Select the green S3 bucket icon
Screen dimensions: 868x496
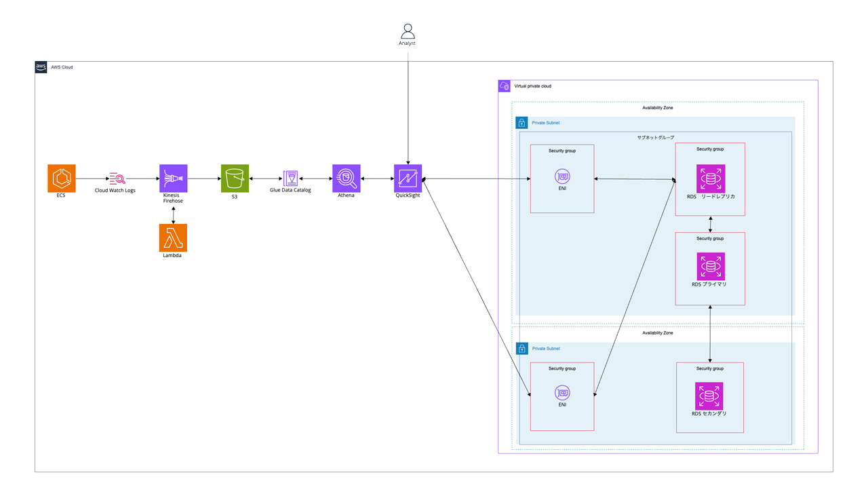point(235,178)
